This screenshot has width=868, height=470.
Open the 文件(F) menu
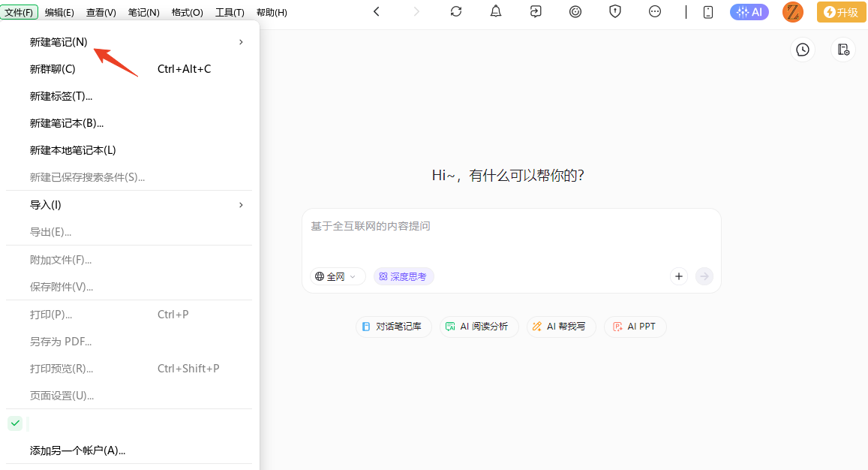19,12
